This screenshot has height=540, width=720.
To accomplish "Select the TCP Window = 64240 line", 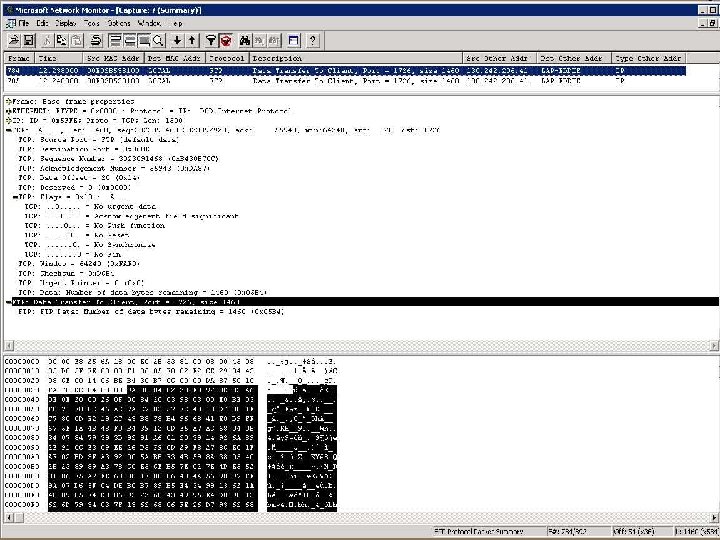I will click(79, 264).
